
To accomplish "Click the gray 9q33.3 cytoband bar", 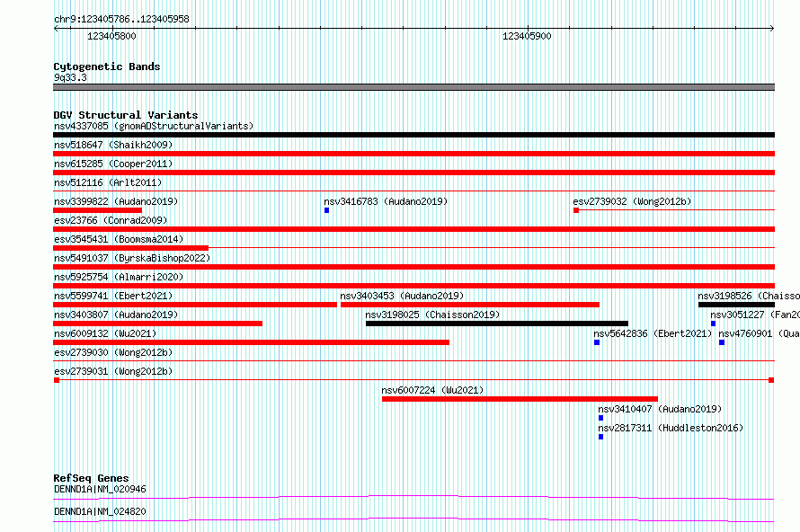I will coord(413,87).
